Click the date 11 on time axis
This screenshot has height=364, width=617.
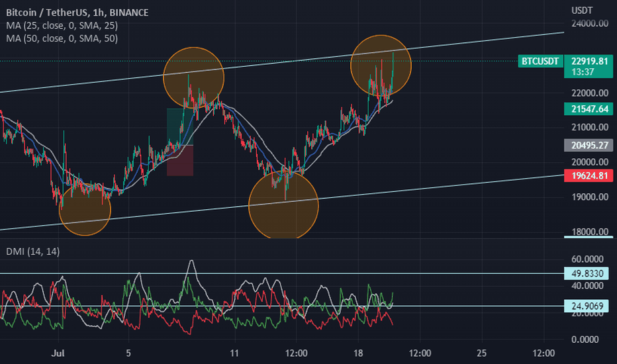pyautogui.click(x=234, y=353)
